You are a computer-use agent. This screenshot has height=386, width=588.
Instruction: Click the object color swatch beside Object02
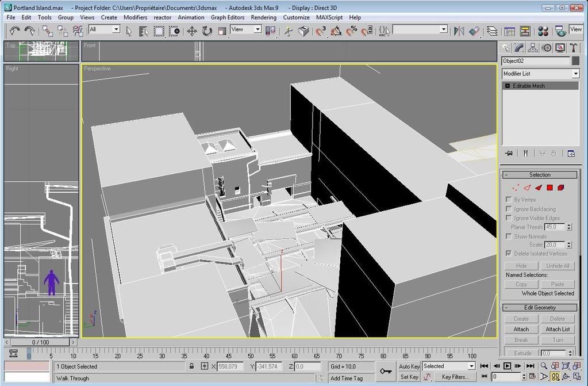tap(575, 61)
